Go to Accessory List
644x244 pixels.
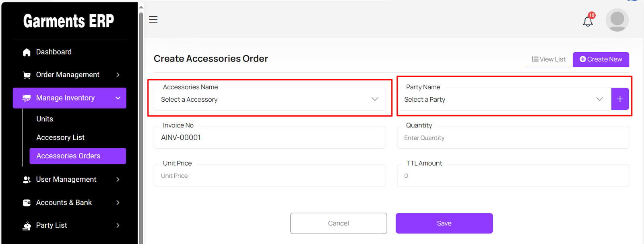pyautogui.click(x=60, y=137)
